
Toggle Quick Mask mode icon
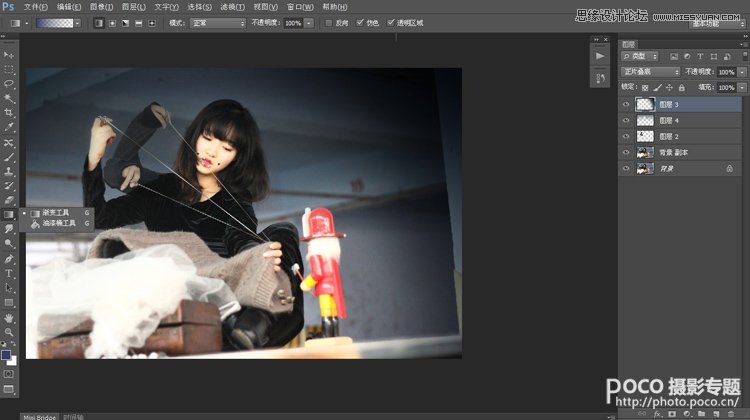click(9, 374)
